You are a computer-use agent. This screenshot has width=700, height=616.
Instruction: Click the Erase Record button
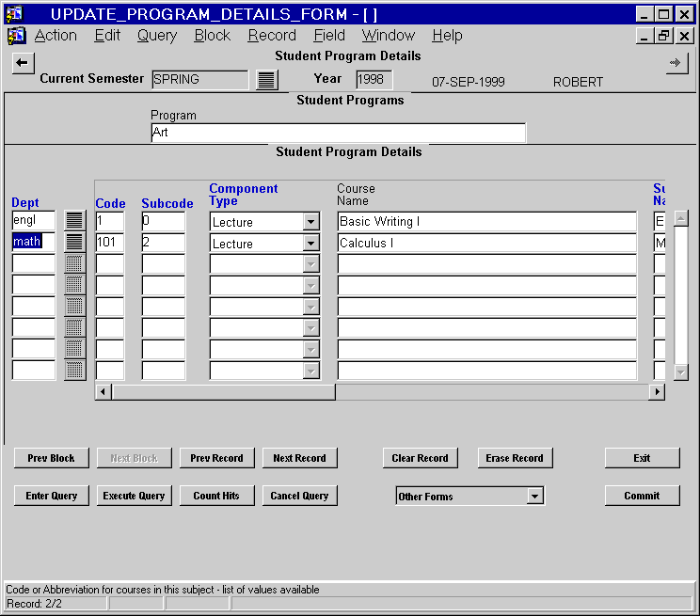(x=515, y=458)
